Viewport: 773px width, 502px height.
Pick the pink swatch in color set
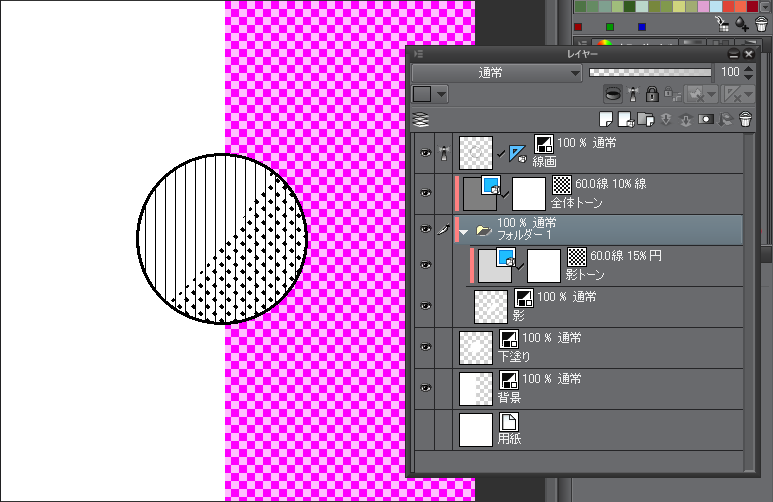[703, 6]
